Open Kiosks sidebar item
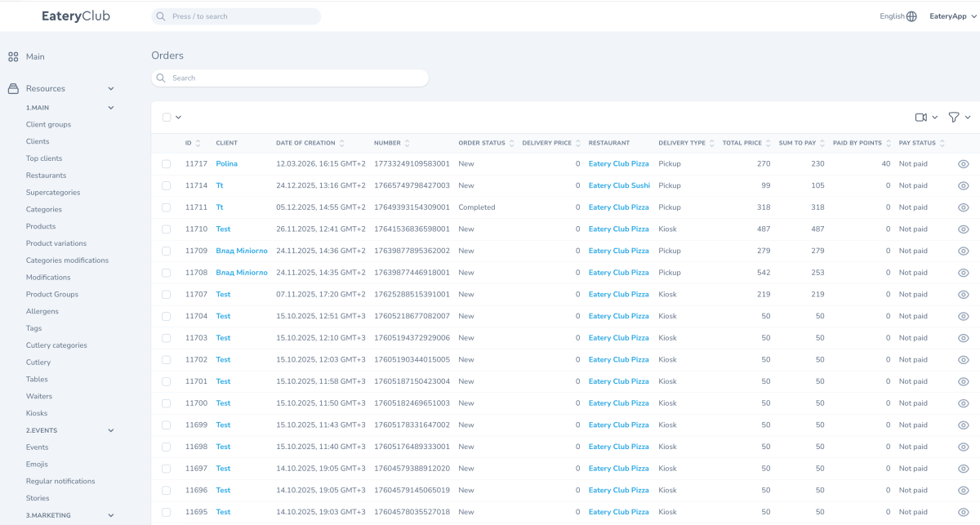 [37, 413]
